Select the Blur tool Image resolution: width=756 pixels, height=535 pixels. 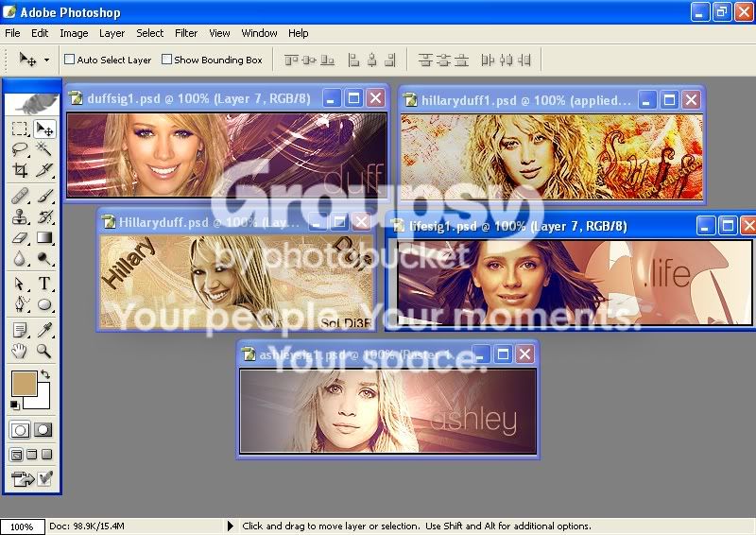point(20,259)
